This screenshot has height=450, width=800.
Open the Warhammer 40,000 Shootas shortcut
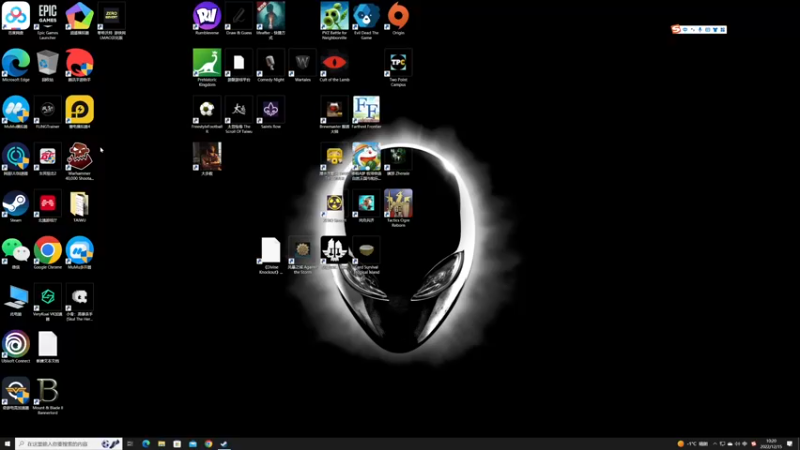(x=80, y=161)
